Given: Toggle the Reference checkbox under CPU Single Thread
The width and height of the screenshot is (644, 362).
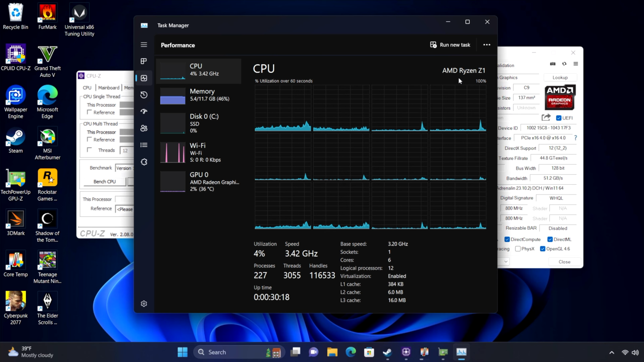Looking at the screenshot, I should pos(90,112).
